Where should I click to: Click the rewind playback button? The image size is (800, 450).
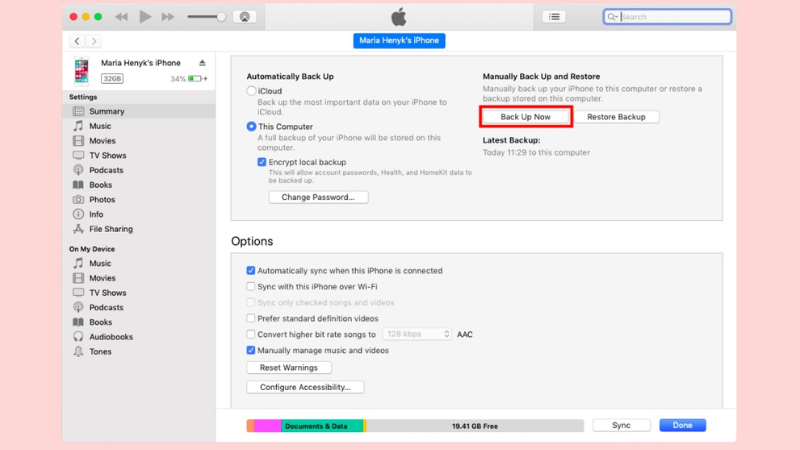121,17
